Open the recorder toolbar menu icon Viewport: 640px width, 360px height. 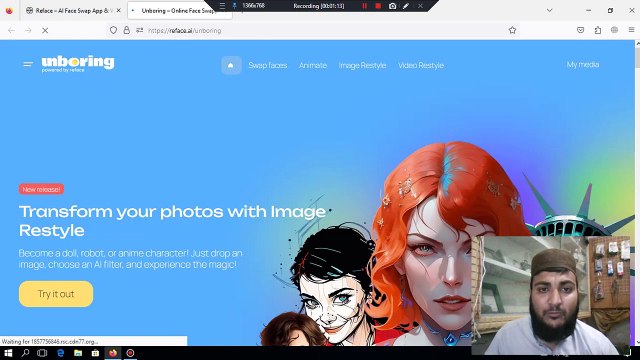click(x=222, y=6)
